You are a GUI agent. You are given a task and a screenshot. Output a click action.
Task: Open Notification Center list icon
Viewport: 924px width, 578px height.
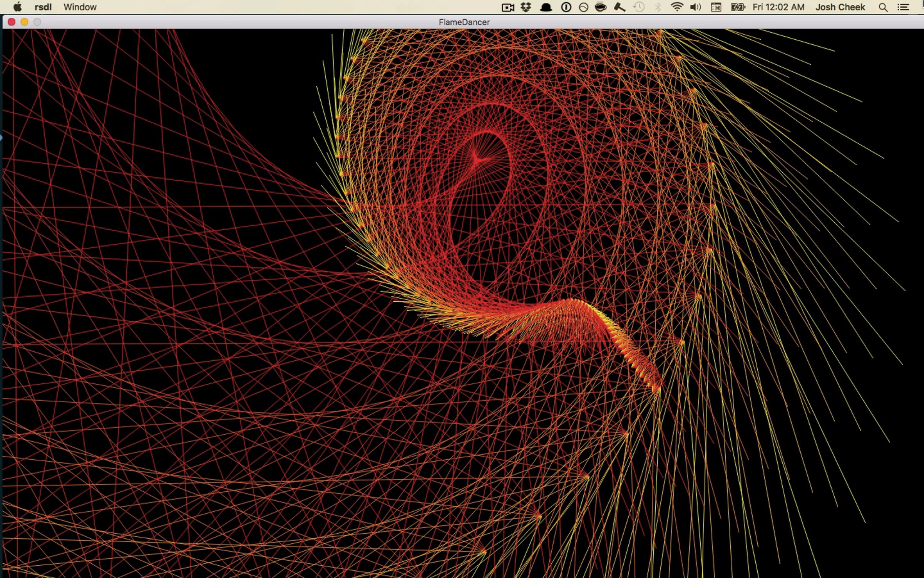click(x=903, y=7)
